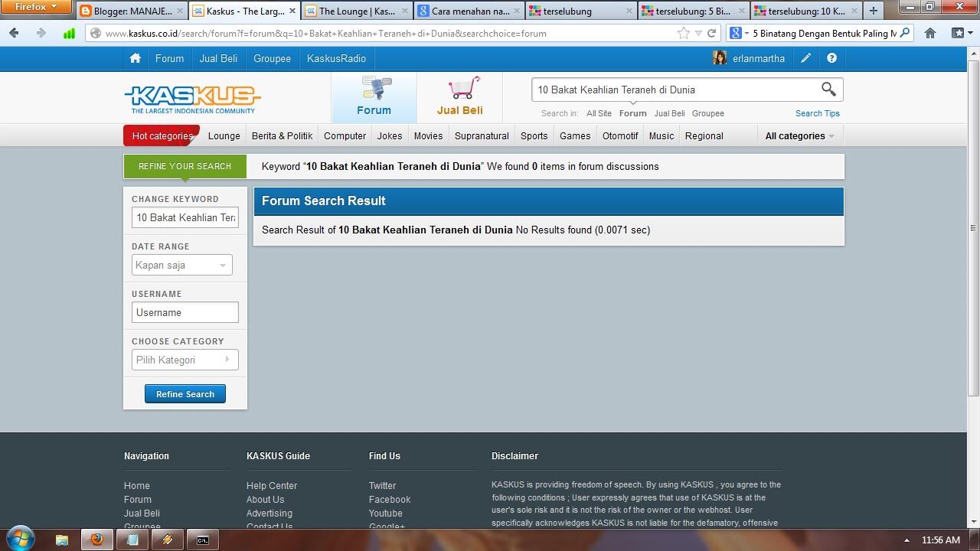Open Search Tips link

[818, 113]
